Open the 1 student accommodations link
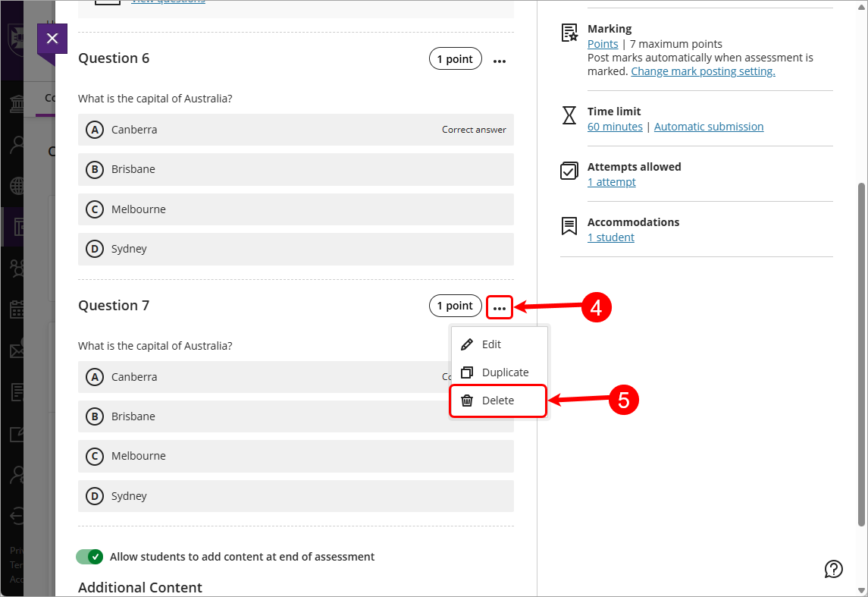Image resolution: width=868 pixels, height=597 pixels. (610, 237)
